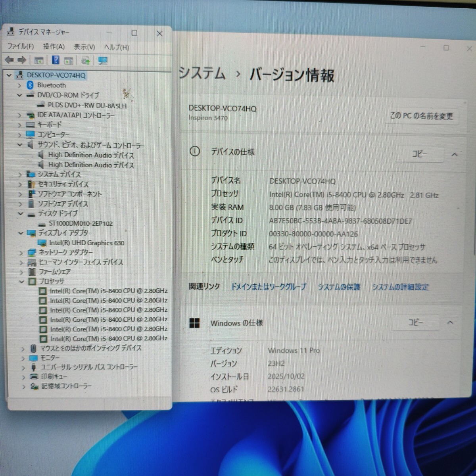Click エディション value Windows 11 Pro

[294, 351]
